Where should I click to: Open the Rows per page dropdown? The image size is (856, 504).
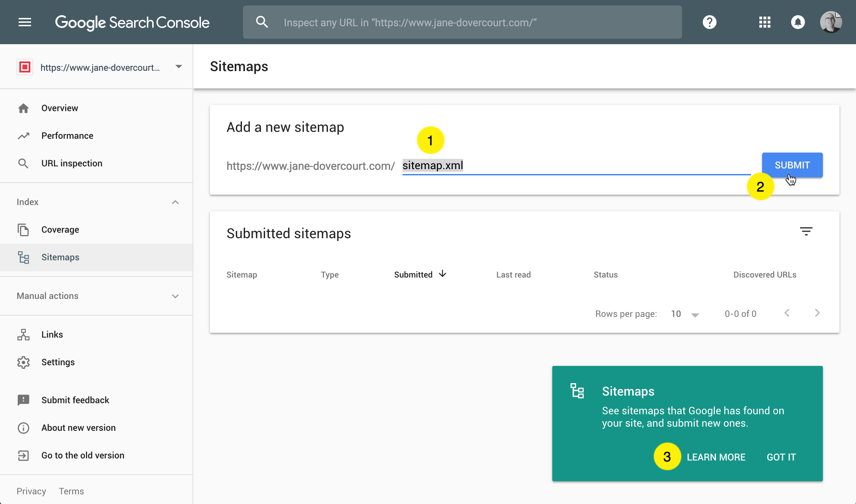coord(695,314)
